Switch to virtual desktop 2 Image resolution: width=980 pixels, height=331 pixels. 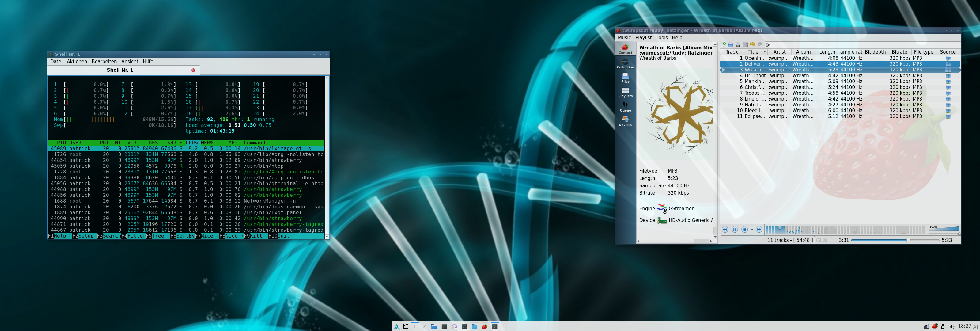[x=424, y=326]
